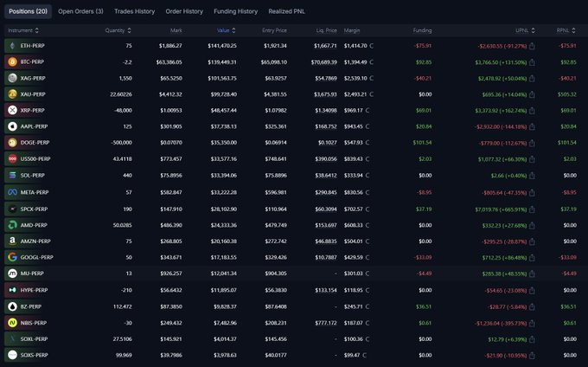This screenshot has height=367, width=588.
Task: Sort positions by Value column
Action: [x=227, y=30]
